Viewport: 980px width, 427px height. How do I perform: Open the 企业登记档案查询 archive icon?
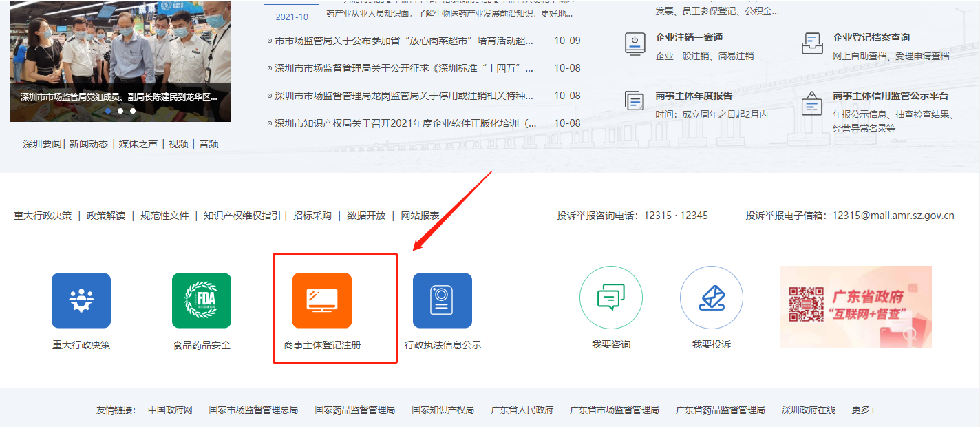812,43
